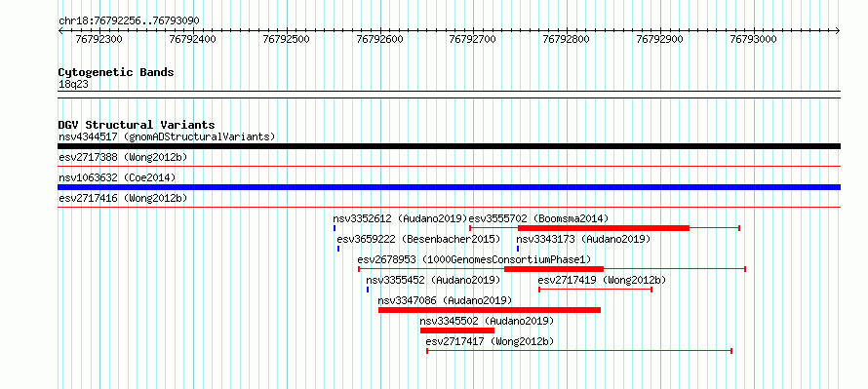The image size is (868, 389).
Task: Open the nsv3345502 (Audano2019) label
Action: pos(487,321)
